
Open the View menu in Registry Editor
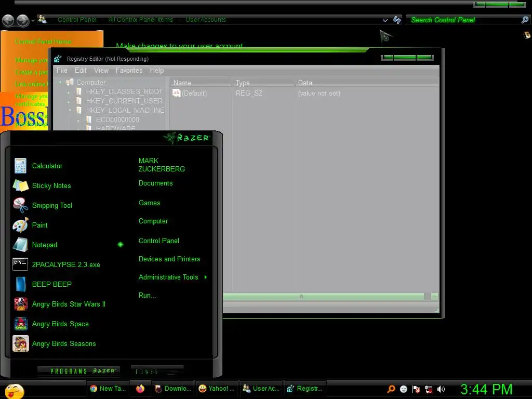click(101, 70)
